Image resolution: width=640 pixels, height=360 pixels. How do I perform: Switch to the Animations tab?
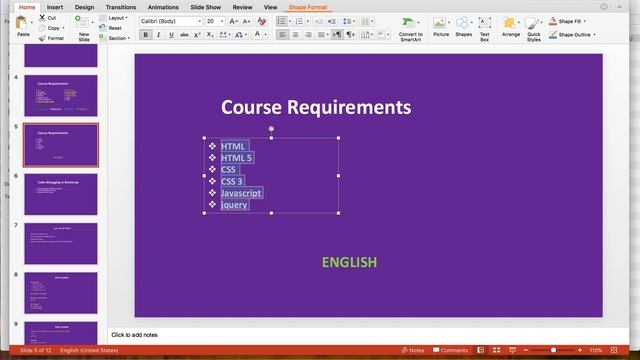tap(163, 7)
